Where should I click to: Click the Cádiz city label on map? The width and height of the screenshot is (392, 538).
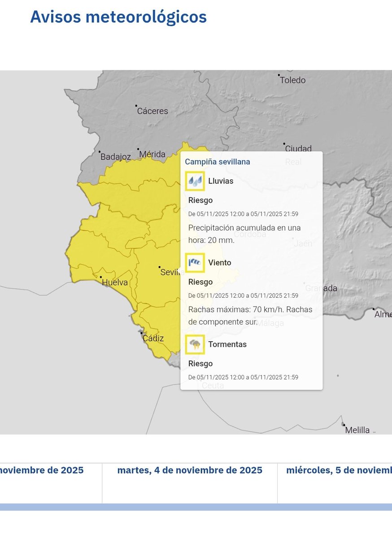pos(153,338)
